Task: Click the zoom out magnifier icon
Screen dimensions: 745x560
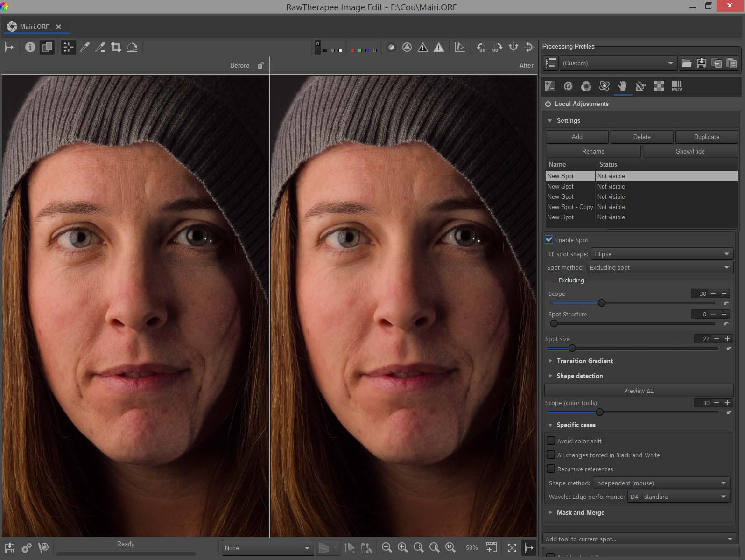Action: coord(387,547)
